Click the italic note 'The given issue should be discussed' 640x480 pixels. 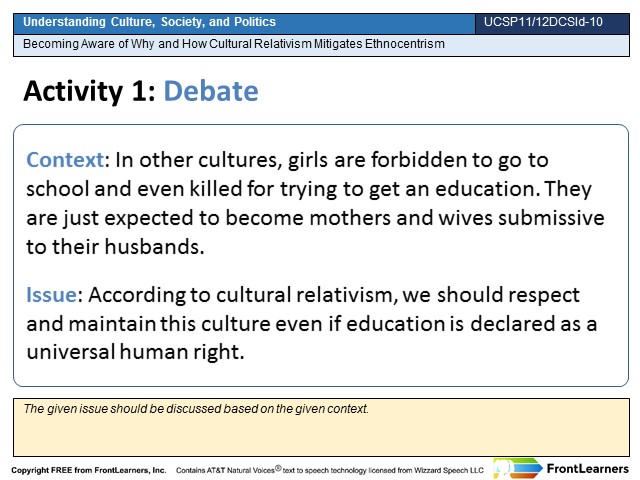coord(196,409)
